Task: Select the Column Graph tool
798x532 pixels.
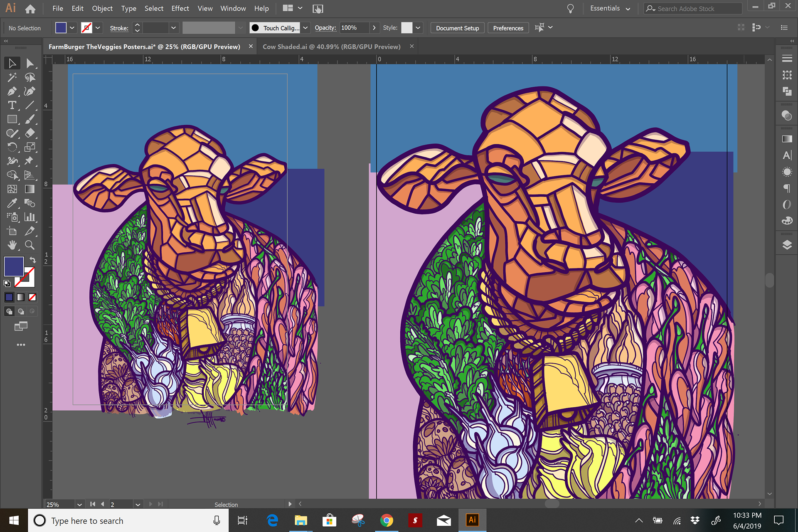Action: tap(30, 217)
